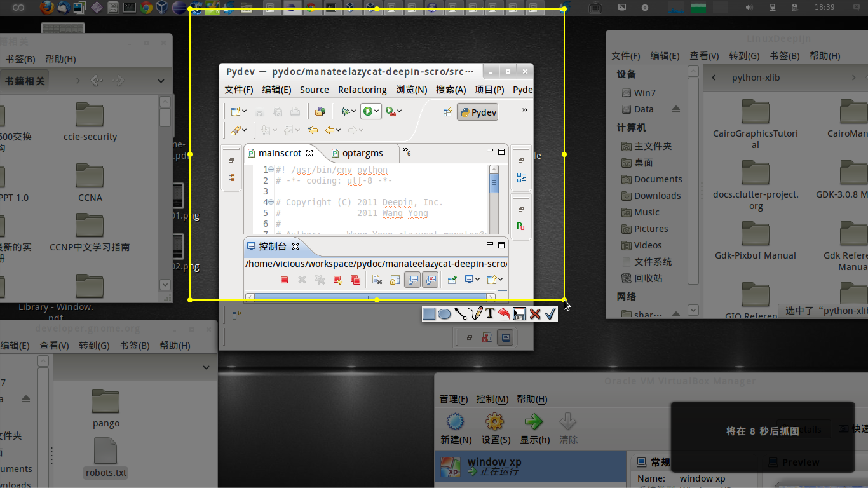The width and height of the screenshot is (868, 488).
Task: Click the grayed-out Save icon in Pydev toolbar
Action: pyautogui.click(x=259, y=111)
